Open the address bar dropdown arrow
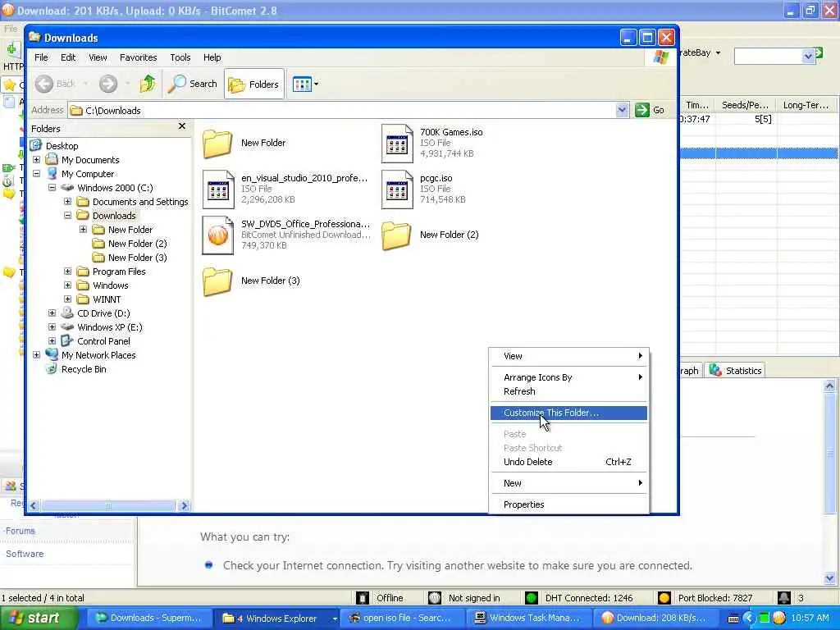This screenshot has width=840, height=630. tap(622, 111)
